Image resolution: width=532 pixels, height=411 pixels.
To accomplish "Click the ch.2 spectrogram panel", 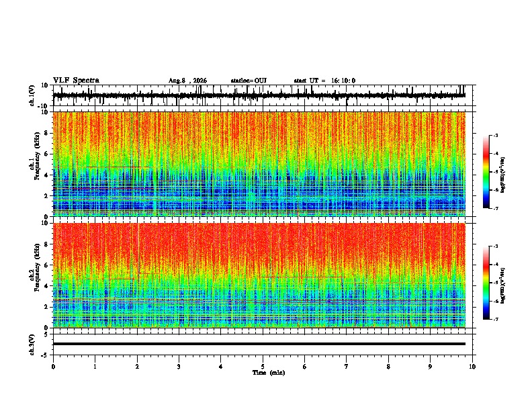I will [x=259, y=275].
